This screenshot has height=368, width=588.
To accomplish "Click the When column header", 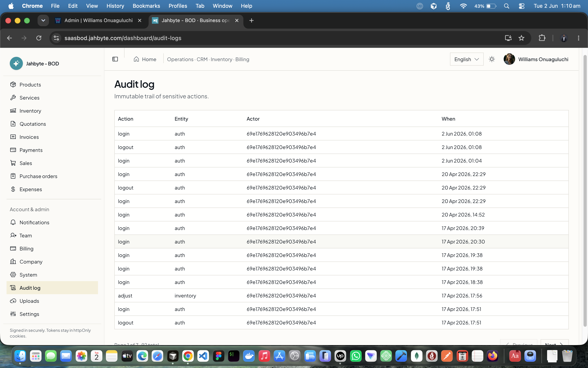I will coord(448,119).
